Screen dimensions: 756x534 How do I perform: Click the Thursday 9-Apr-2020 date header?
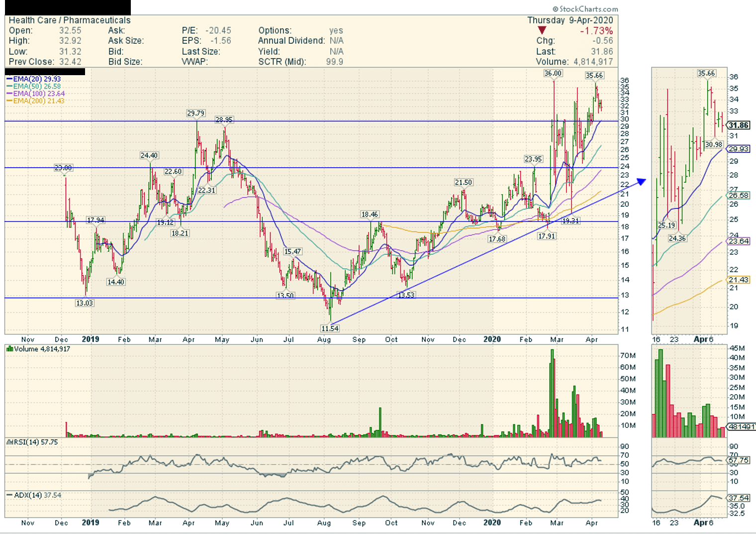[x=570, y=20]
